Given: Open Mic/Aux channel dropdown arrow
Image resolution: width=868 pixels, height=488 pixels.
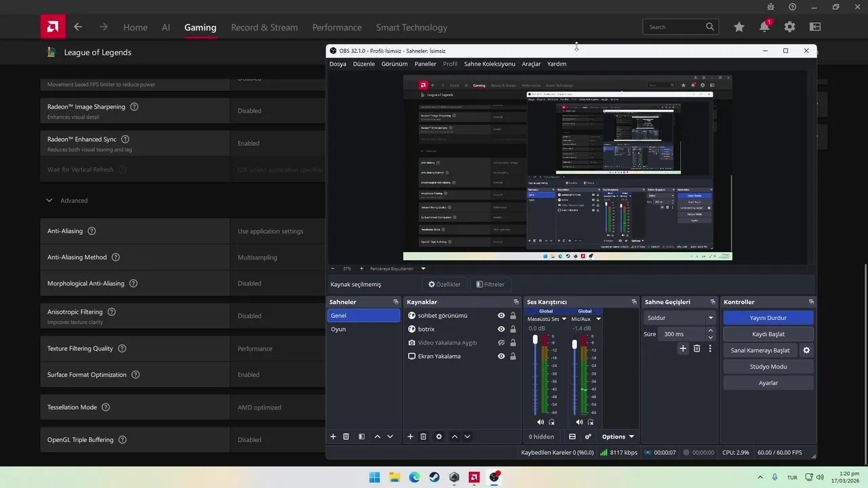Looking at the screenshot, I should tap(598, 319).
